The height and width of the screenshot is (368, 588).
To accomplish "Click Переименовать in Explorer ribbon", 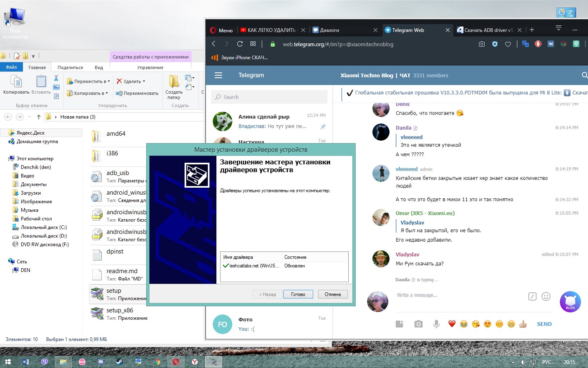I will [137, 93].
